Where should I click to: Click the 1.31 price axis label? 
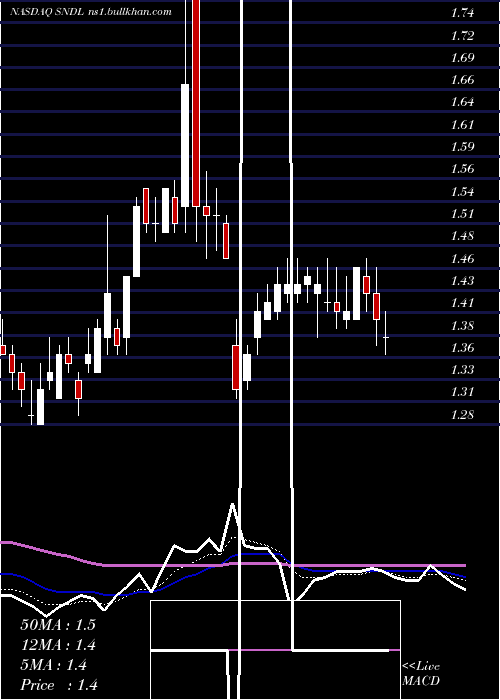tap(462, 392)
